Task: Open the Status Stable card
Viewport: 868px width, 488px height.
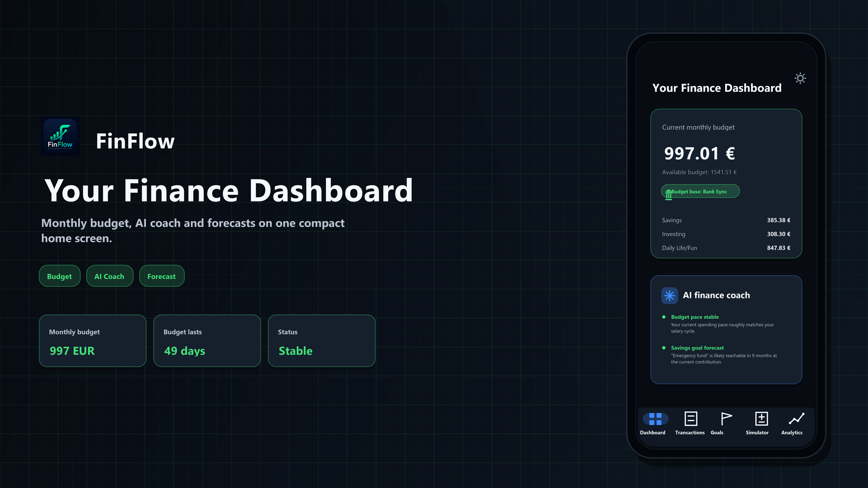Action: click(322, 341)
